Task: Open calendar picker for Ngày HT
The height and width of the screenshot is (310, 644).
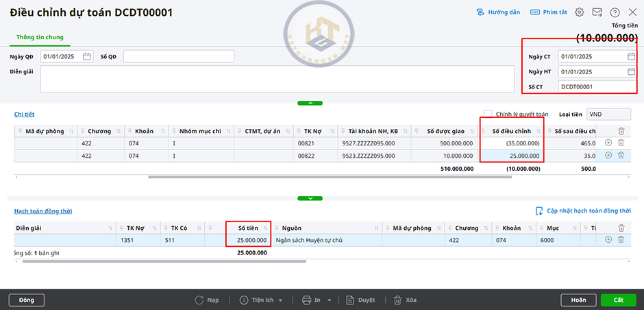Action: click(x=631, y=71)
